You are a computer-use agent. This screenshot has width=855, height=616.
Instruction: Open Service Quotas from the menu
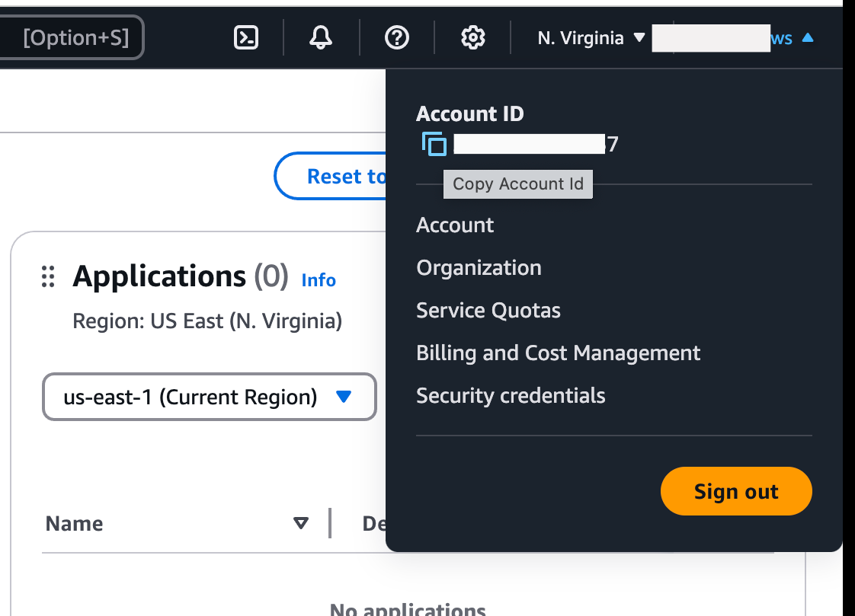click(488, 311)
